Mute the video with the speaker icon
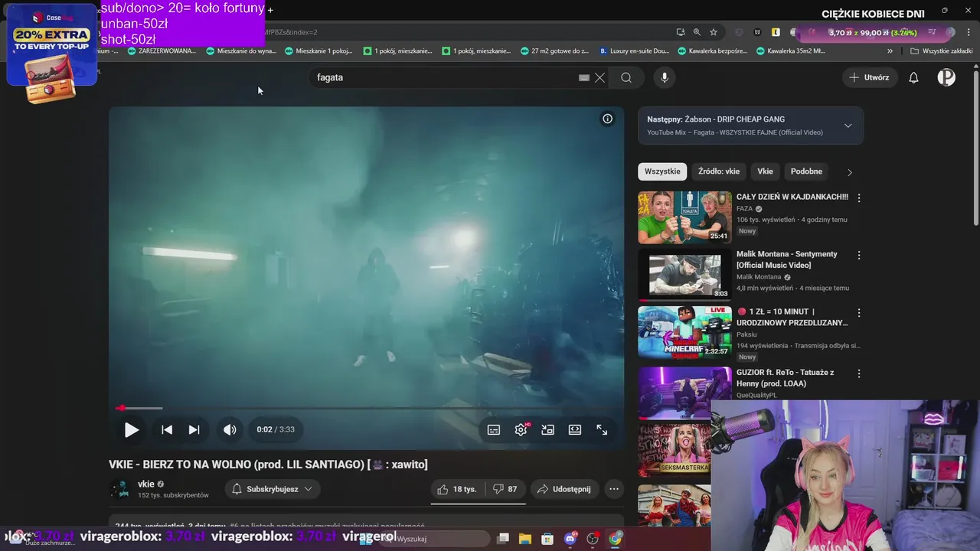The image size is (980, 551). pos(230,430)
